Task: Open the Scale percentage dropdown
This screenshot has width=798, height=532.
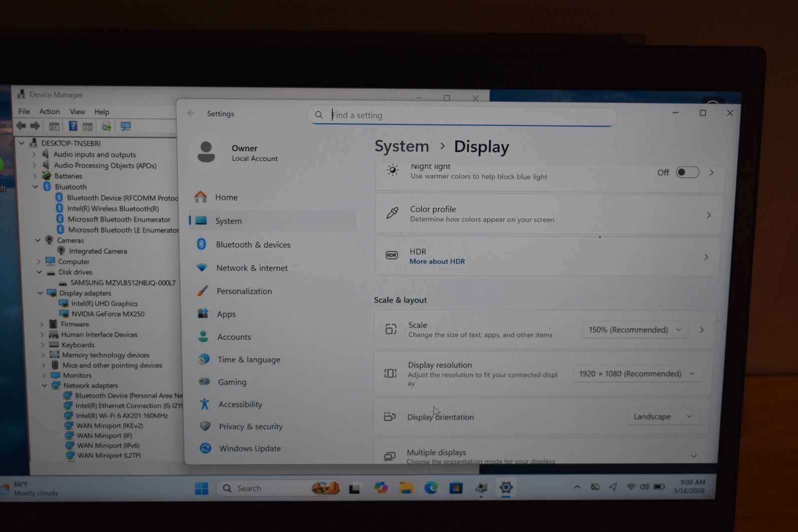Action: [635, 330]
